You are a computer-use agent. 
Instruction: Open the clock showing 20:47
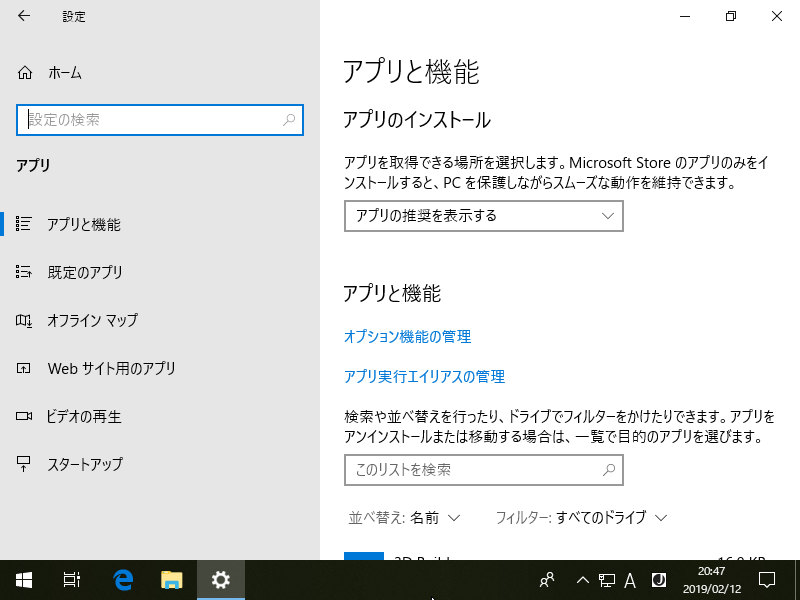pyautogui.click(x=712, y=580)
